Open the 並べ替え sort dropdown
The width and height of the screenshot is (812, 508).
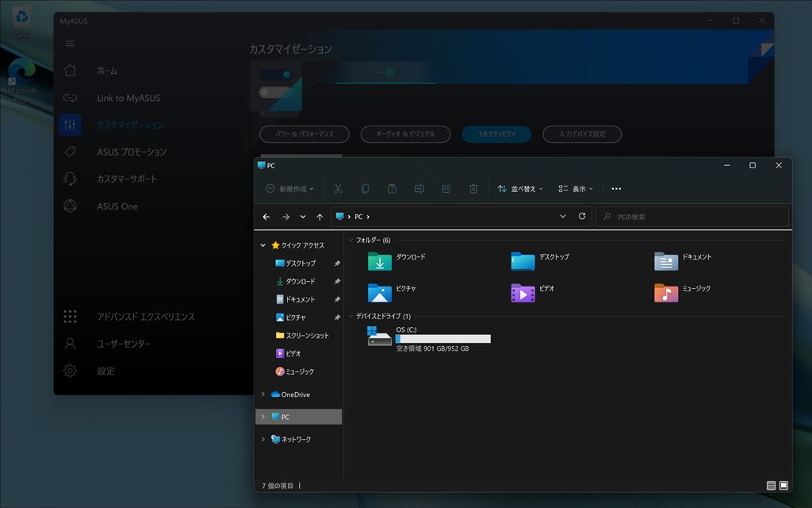click(x=520, y=189)
